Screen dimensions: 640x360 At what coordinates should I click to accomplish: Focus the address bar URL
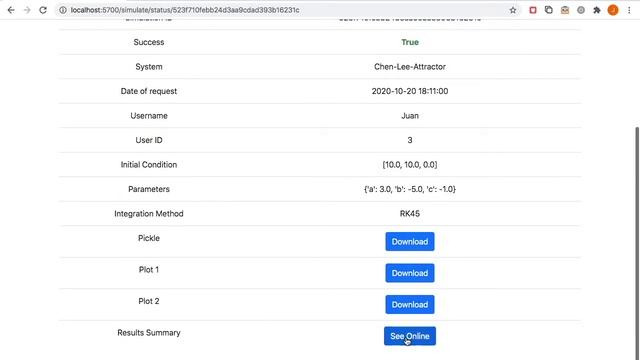pyautogui.click(x=185, y=10)
